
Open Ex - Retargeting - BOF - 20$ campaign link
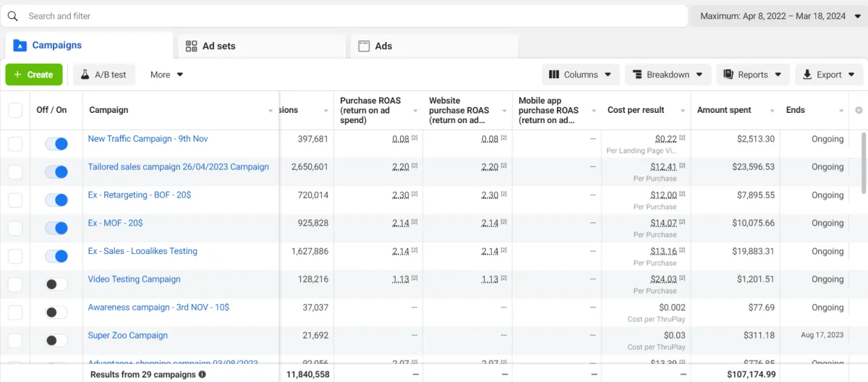click(140, 195)
